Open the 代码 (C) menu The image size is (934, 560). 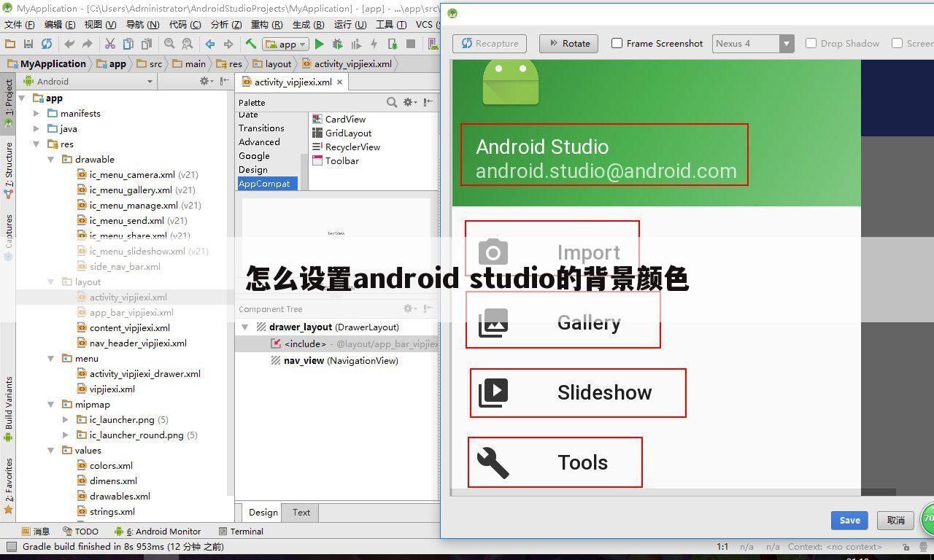[185, 24]
